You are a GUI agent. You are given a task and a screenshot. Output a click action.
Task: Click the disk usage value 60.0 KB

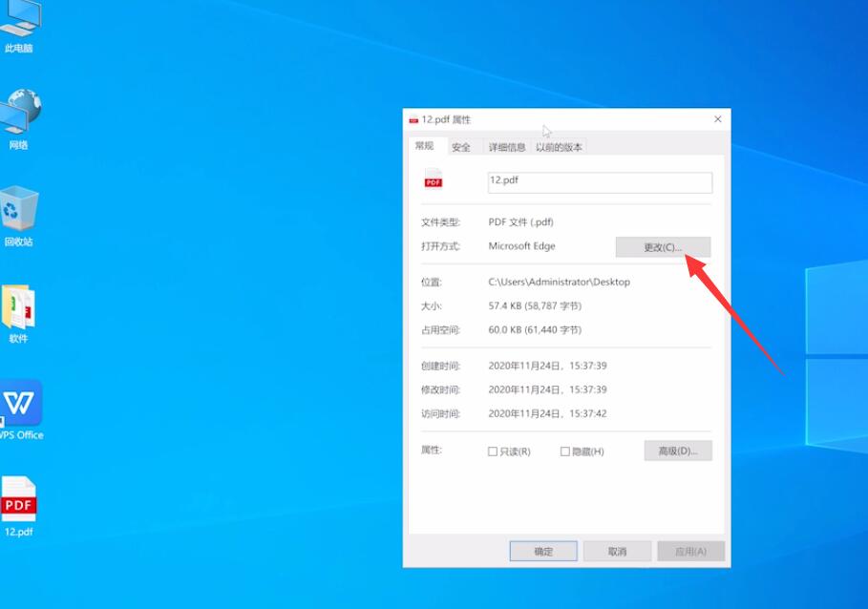[535, 330]
